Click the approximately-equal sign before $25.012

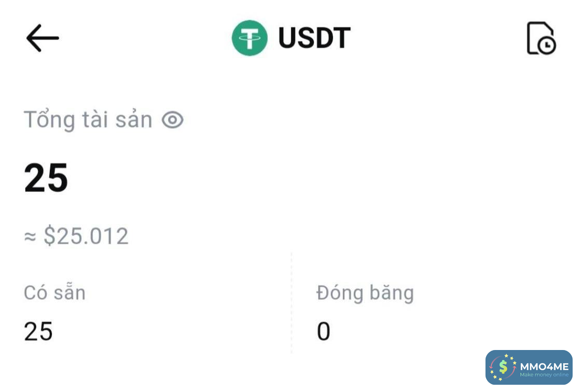[x=31, y=236]
